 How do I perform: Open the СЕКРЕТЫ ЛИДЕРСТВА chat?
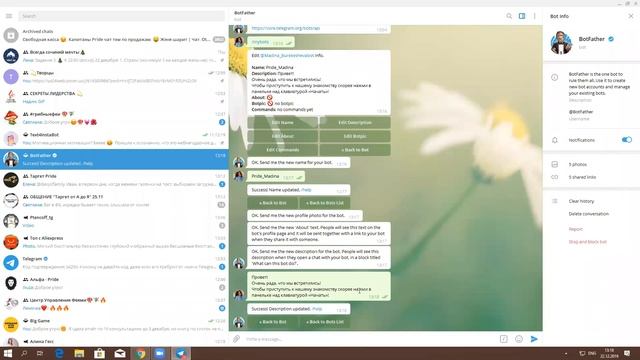click(114, 97)
